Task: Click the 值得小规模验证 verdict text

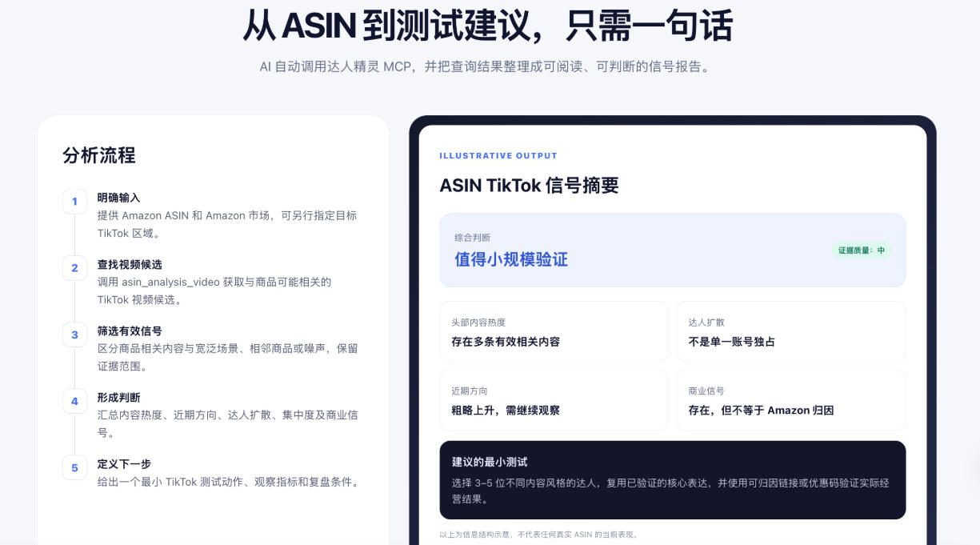Action: point(511,259)
